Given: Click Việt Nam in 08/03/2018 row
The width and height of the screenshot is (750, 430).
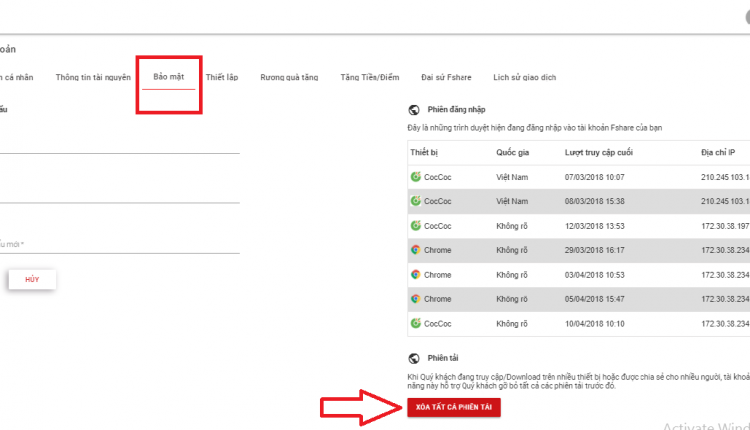Looking at the screenshot, I should point(512,201).
